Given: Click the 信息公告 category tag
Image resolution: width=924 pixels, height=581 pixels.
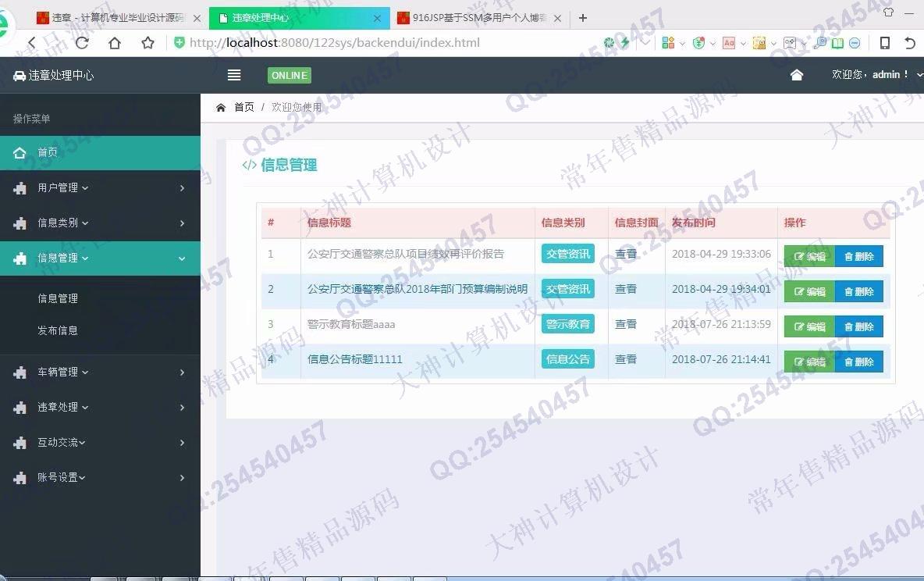Looking at the screenshot, I should pos(568,358).
